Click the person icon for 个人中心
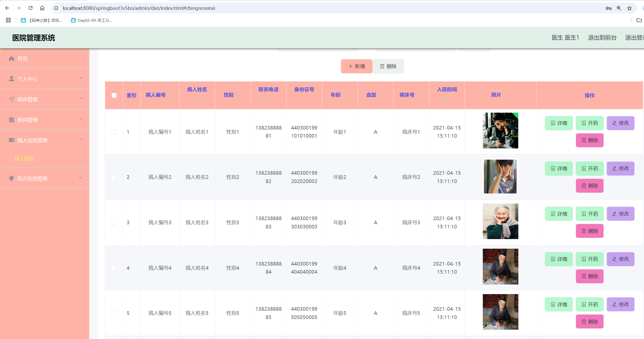The image size is (644, 339). pos(11,79)
